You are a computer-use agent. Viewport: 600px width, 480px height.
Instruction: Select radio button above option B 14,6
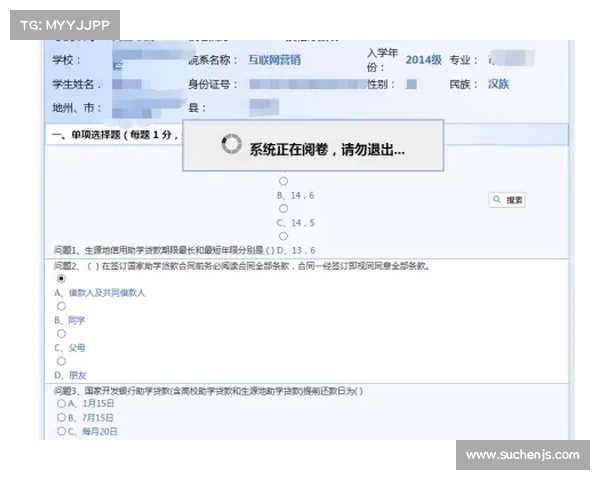(x=283, y=181)
